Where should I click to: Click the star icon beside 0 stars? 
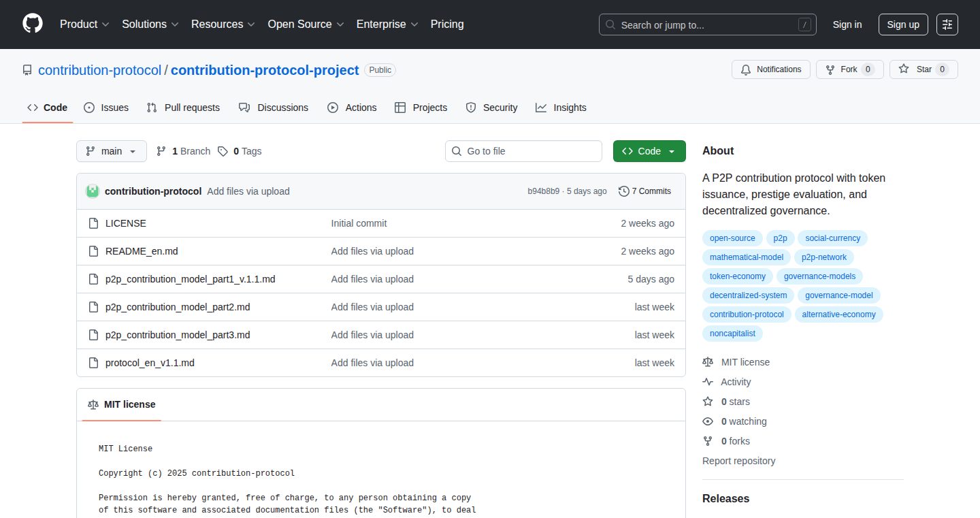point(708,402)
